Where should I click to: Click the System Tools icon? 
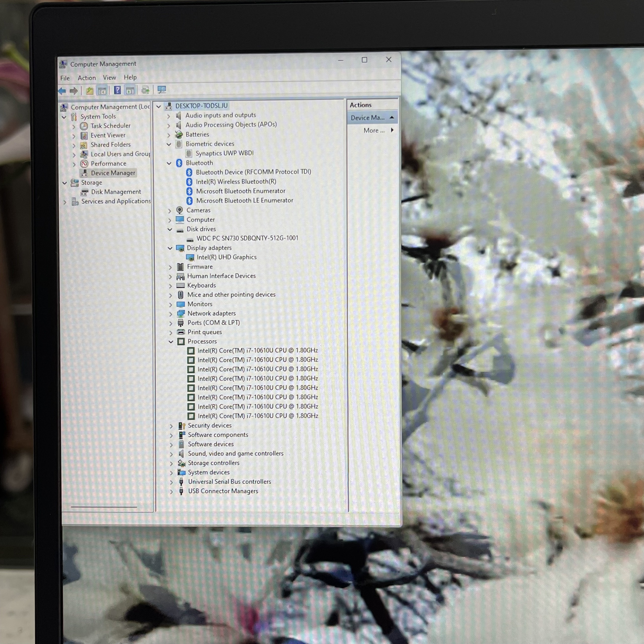pos(74,117)
